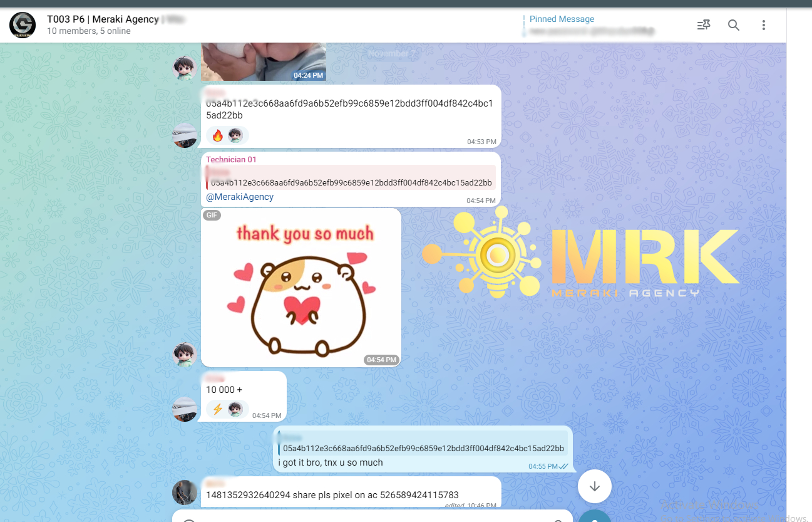Click the '10 members, 5 online' status

(89, 31)
